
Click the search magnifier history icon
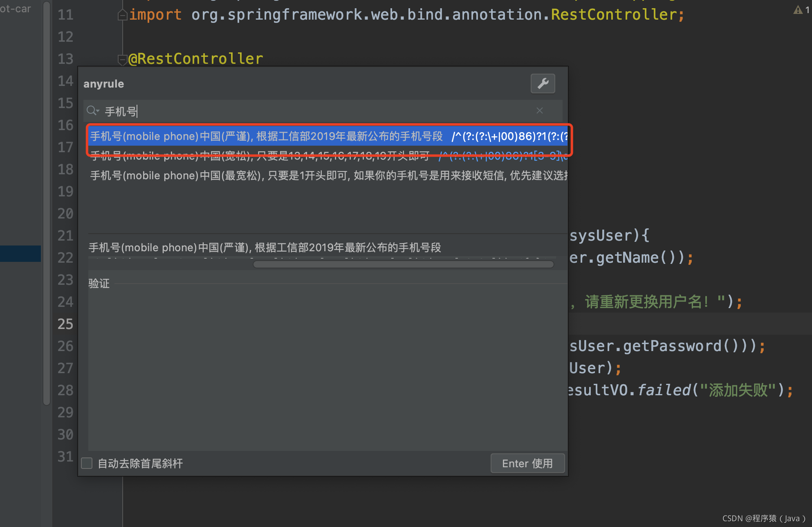pos(93,111)
